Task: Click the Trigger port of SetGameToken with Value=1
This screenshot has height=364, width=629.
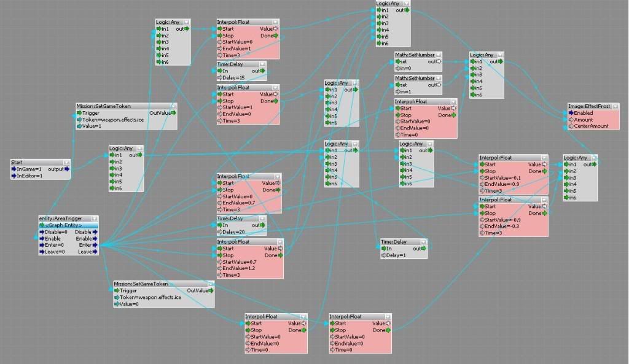Action: tap(79, 113)
